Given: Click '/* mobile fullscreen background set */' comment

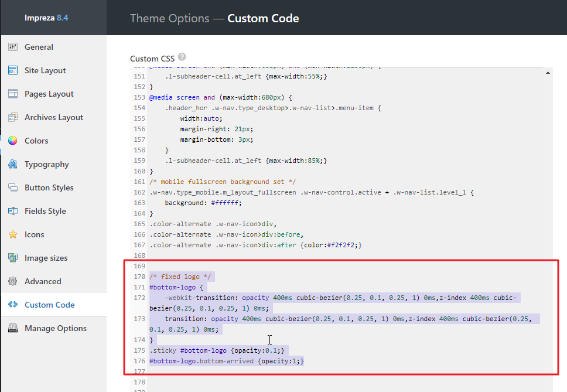Looking at the screenshot, I should [x=223, y=182].
